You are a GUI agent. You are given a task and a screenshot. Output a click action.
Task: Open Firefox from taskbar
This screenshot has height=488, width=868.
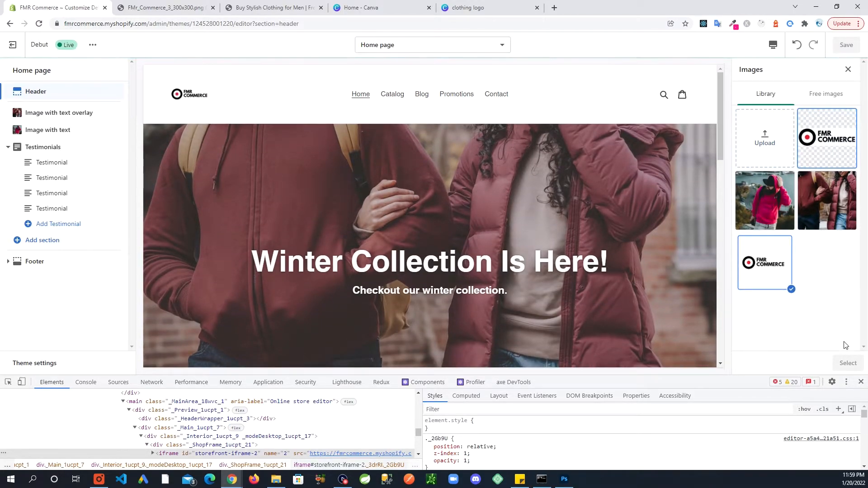pyautogui.click(x=254, y=479)
